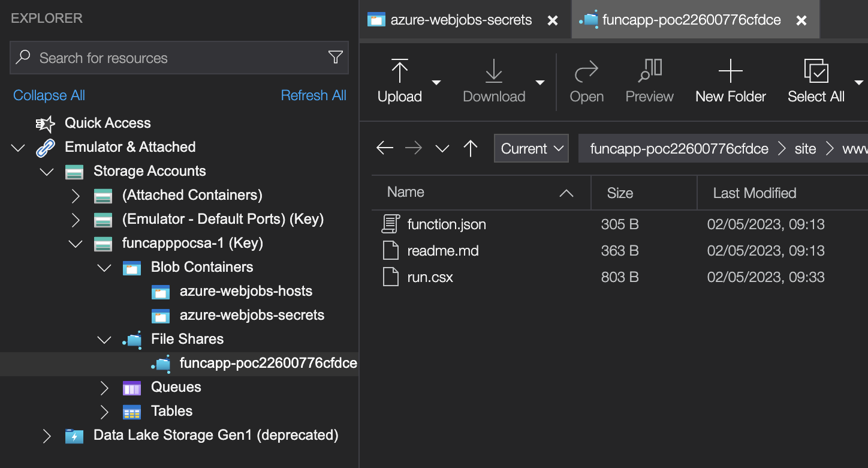The height and width of the screenshot is (468, 868).
Task: Click the Select All toolbar icon
Action: pyautogui.click(x=815, y=71)
